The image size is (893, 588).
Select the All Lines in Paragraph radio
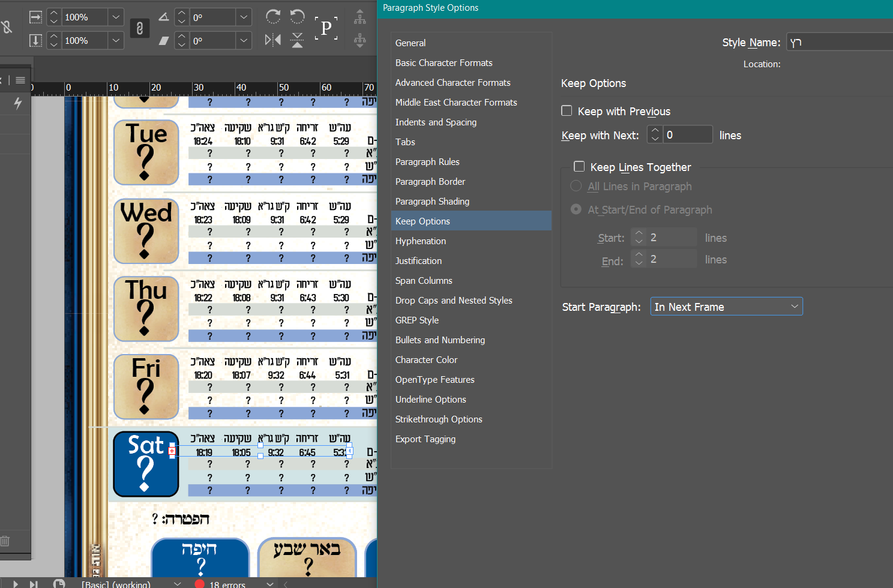pos(576,187)
